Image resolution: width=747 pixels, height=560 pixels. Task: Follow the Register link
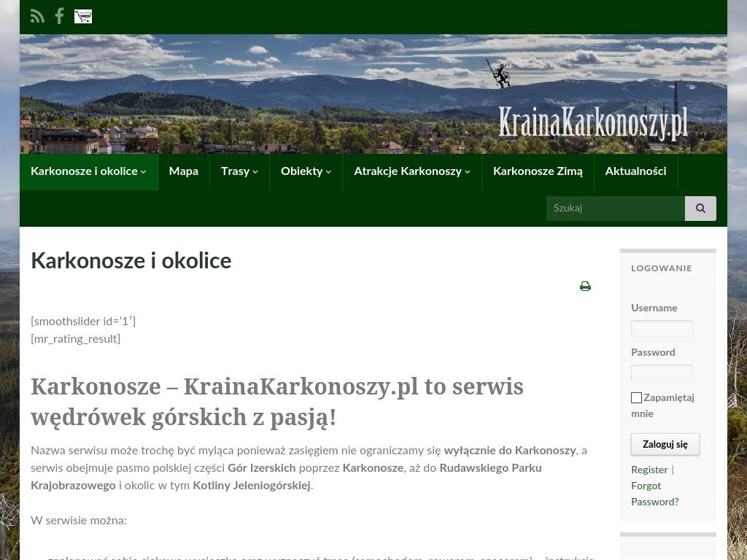(x=649, y=470)
